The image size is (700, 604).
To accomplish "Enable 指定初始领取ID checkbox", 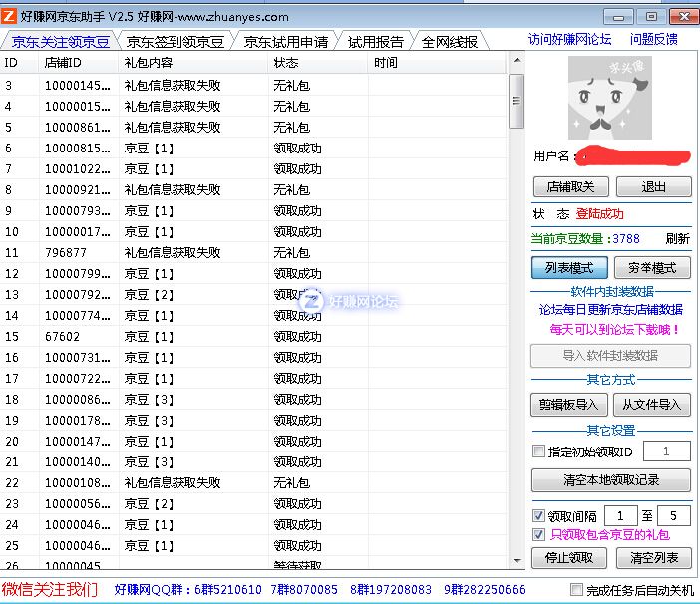I will tap(538, 452).
